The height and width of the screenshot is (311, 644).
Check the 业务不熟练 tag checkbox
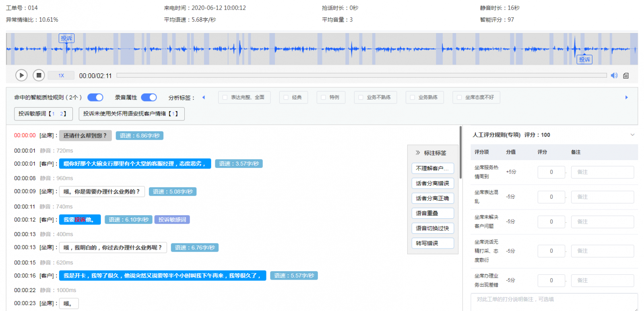click(x=361, y=97)
